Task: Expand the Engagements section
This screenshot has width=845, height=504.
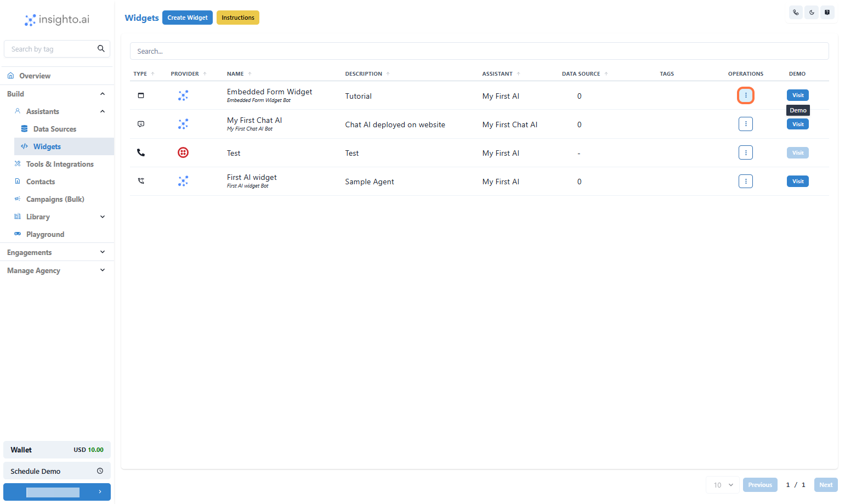Action: coord(103,252)
